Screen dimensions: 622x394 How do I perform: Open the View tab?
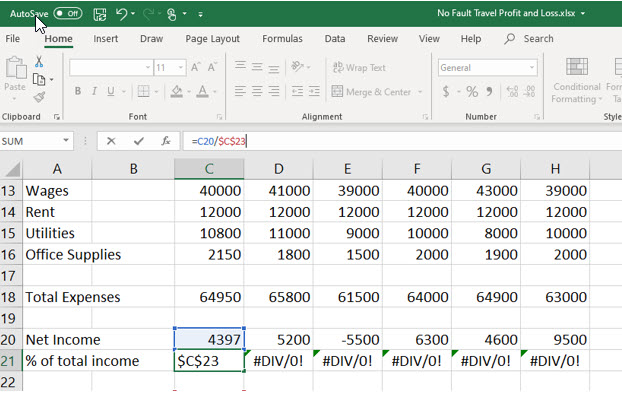click(429, 38)
